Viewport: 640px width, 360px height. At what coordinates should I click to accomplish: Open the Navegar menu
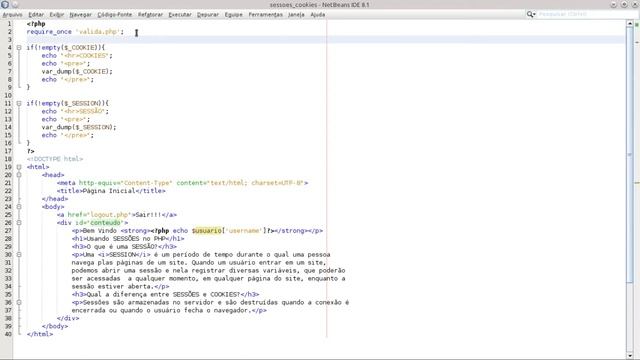(x=80, y=15)
